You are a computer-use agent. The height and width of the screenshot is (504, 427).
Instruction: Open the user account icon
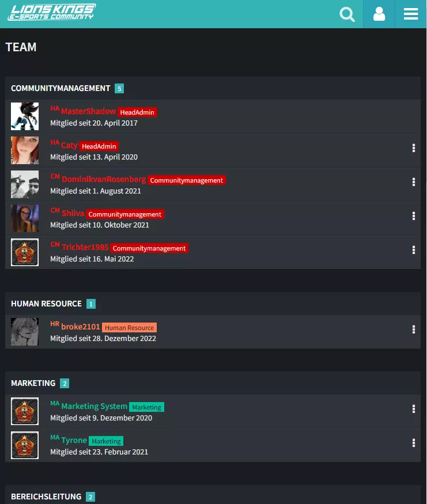tap(379, 14)
